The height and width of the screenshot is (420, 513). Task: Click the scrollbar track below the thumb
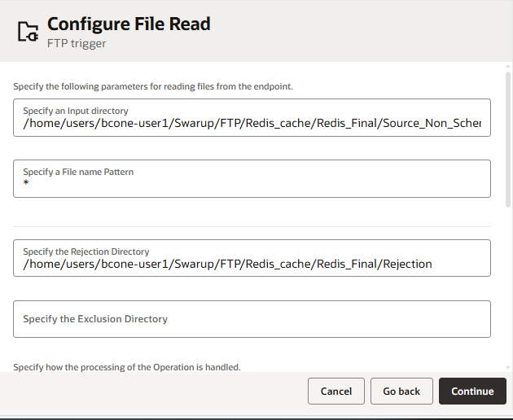point(508,285)
